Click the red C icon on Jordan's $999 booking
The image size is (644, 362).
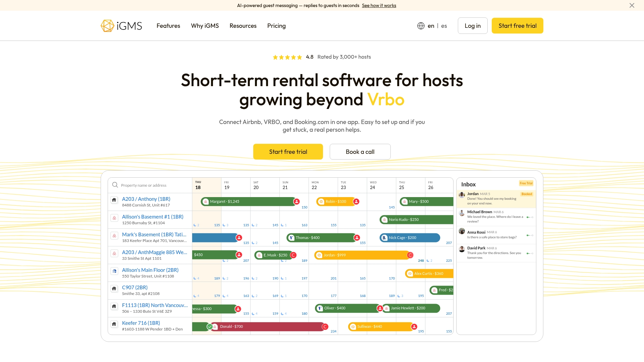point(410,255)
